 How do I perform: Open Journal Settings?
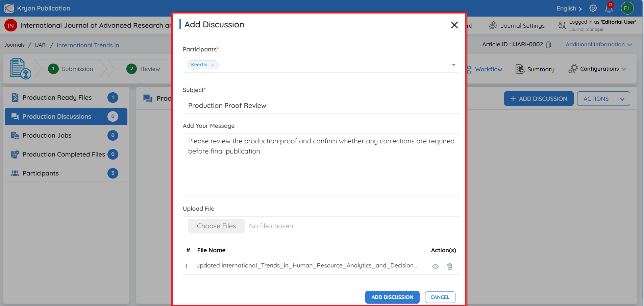coord(517,26)
